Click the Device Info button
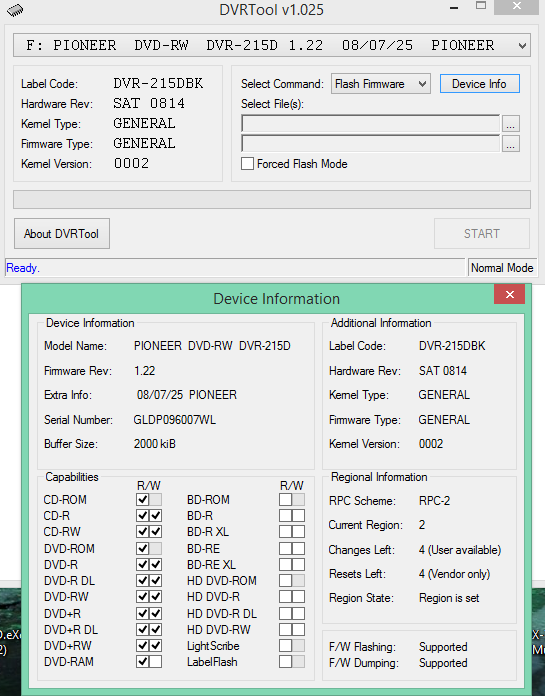 pyautogui.click(x=479, y=83)
